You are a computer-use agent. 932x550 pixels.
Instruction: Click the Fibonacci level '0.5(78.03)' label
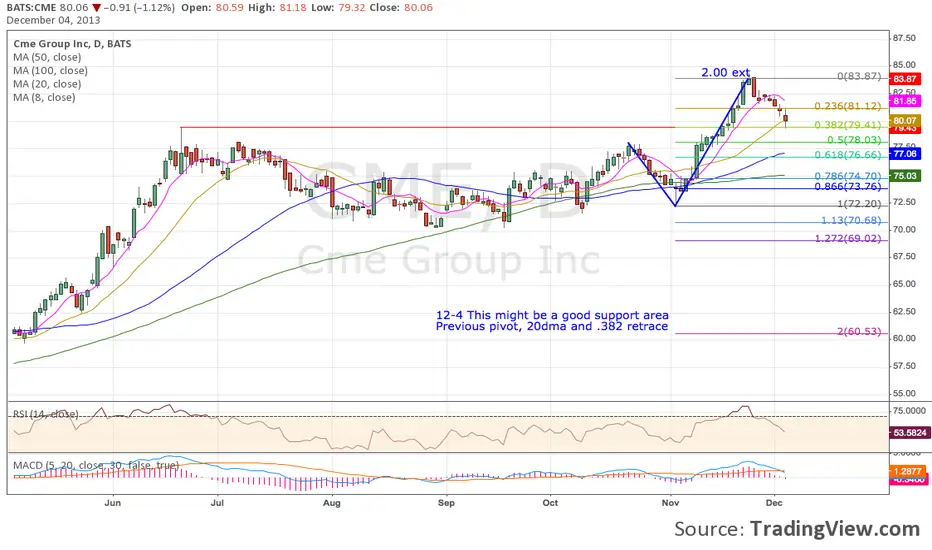tap(854, 140)
